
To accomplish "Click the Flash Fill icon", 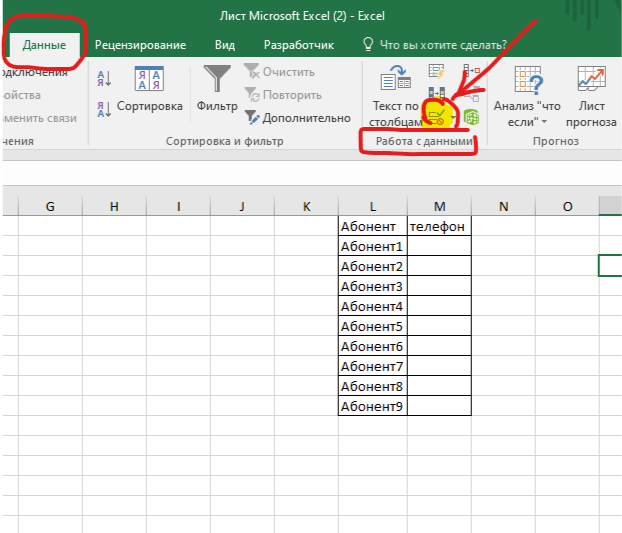I will coord(437,71).
